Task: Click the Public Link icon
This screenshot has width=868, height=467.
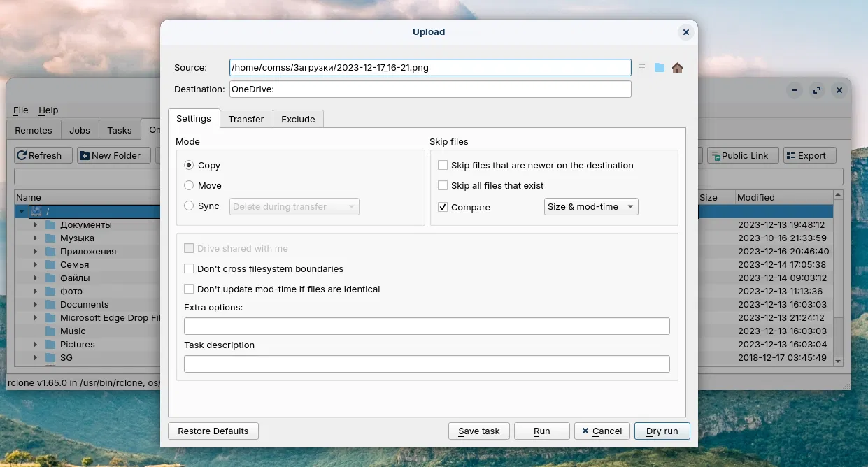Action: tap(715, 156)
